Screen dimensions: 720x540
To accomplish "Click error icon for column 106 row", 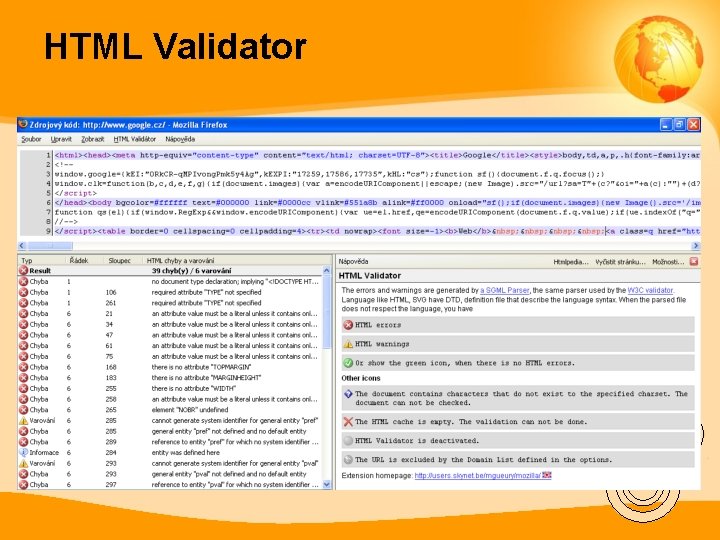I will click(x=23, y=292).
